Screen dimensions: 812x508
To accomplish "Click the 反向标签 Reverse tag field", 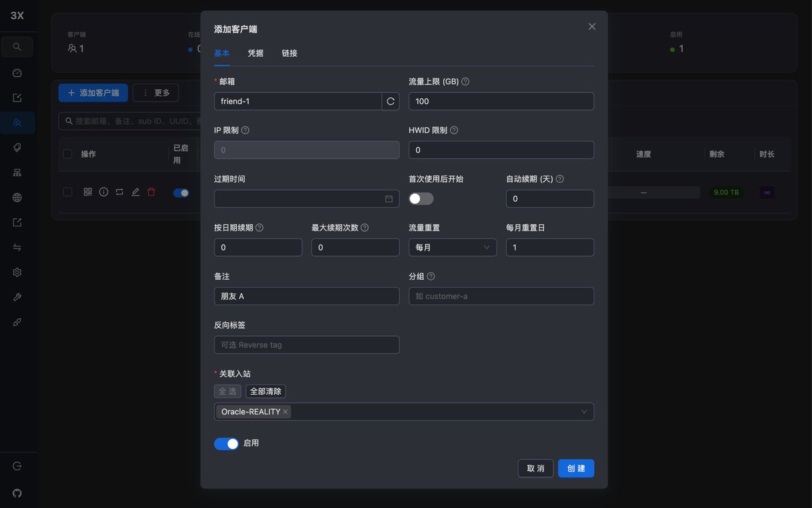I will [307, 345].
